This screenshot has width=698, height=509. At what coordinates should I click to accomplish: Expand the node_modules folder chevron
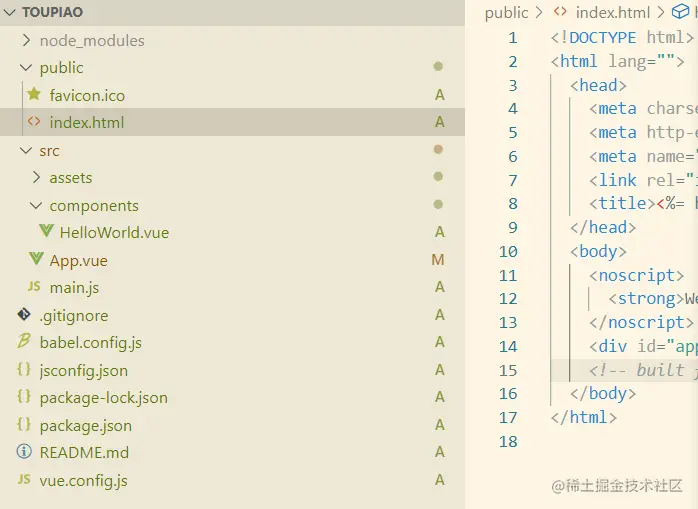pos(27,40)
